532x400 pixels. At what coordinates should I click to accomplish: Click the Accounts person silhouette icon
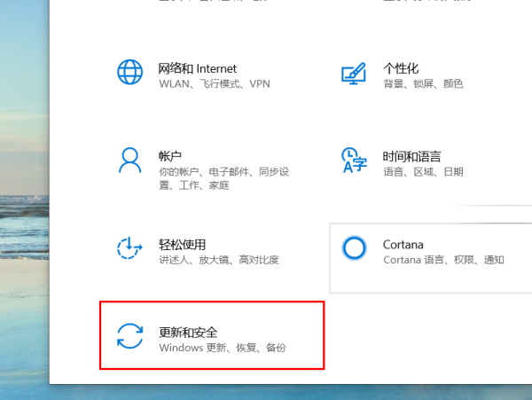(x=130, y=161)
